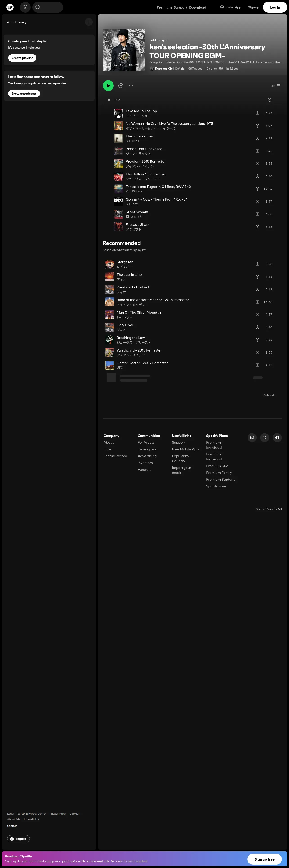The image size is (289, 868).
Task: Open the Premium Student footer link
Action: (x=220, y=480)
